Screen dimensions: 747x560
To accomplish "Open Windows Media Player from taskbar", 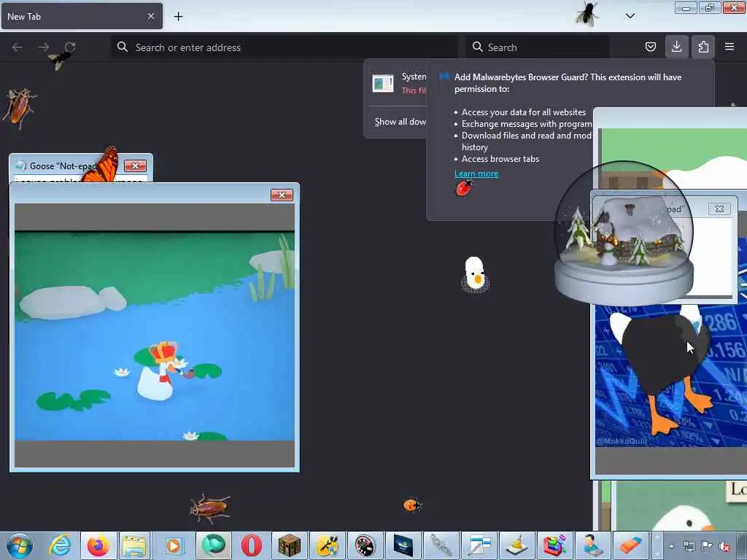I will pos(174,545).
